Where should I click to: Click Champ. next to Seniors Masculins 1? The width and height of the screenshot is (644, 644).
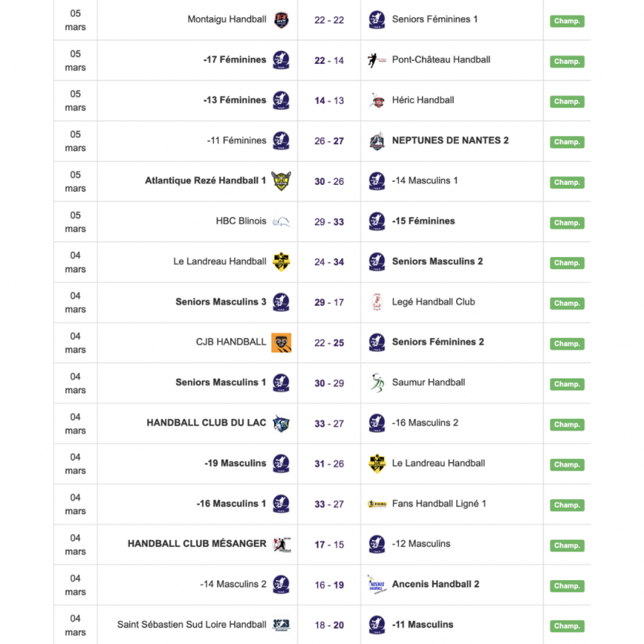point(566,384)
